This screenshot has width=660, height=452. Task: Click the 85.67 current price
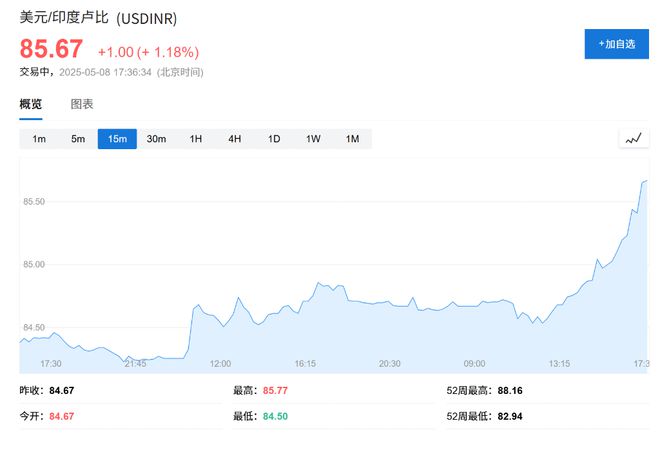(52, 49)
